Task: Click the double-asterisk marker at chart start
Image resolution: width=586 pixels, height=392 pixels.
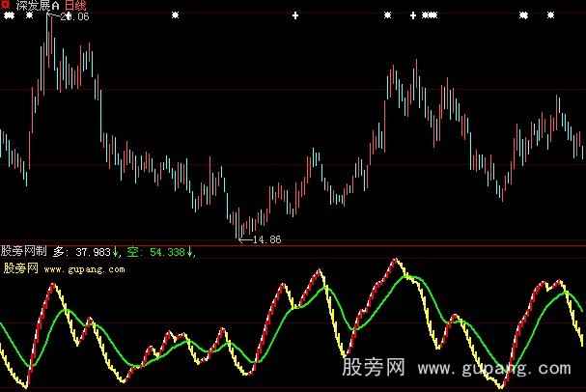Action: pyautogui.click(x=9, y=15)
